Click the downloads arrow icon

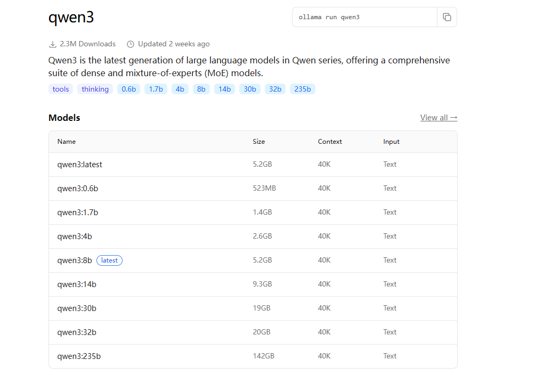click(53, 44)
